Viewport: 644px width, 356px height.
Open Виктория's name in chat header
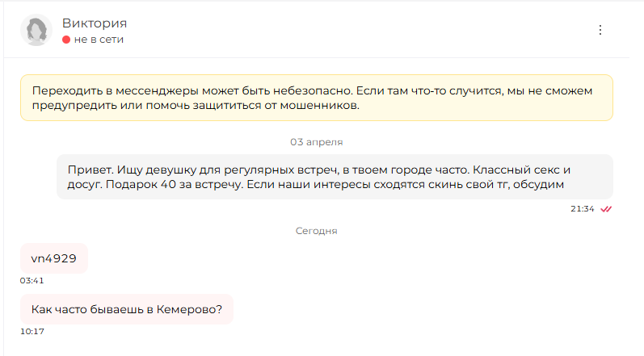[x=95, y=23]
